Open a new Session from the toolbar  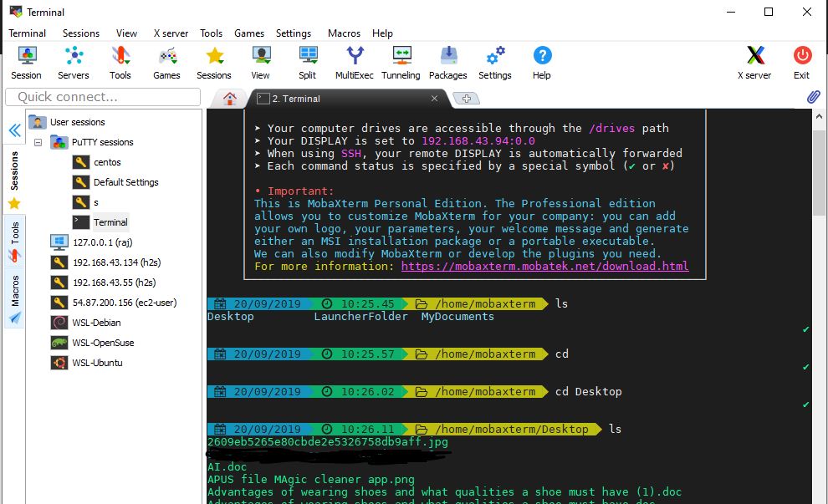(x=26, y=63)
